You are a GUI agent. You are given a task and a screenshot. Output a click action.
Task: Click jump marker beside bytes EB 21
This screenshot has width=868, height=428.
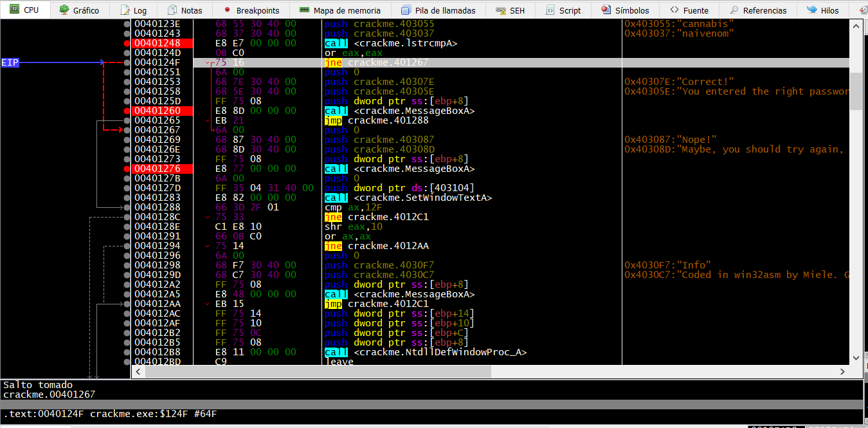point(207,120)
